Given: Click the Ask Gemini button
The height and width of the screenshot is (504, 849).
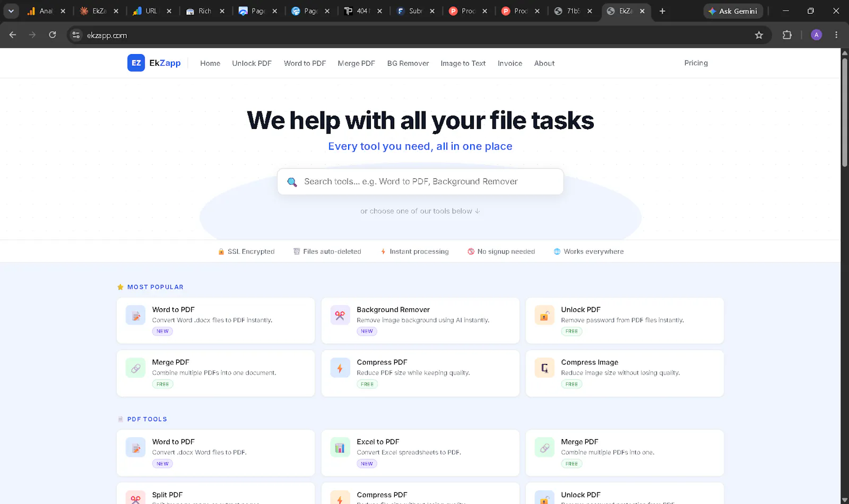Looking at the screenshot, I should click(733, 11).
